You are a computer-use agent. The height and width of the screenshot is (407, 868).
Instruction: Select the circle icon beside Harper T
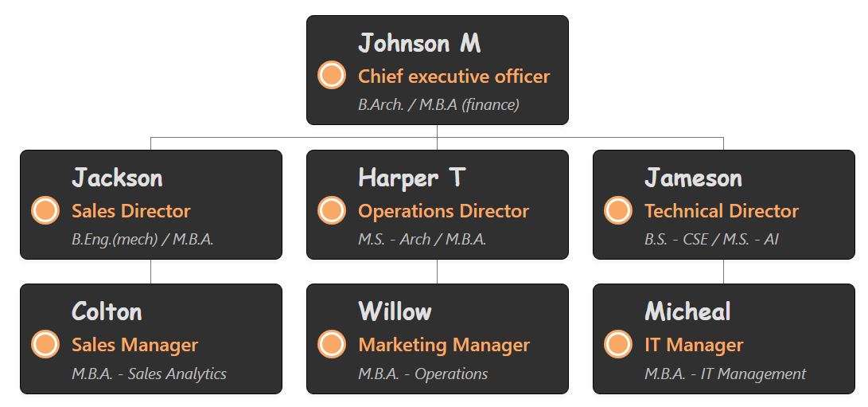[332, 210]
